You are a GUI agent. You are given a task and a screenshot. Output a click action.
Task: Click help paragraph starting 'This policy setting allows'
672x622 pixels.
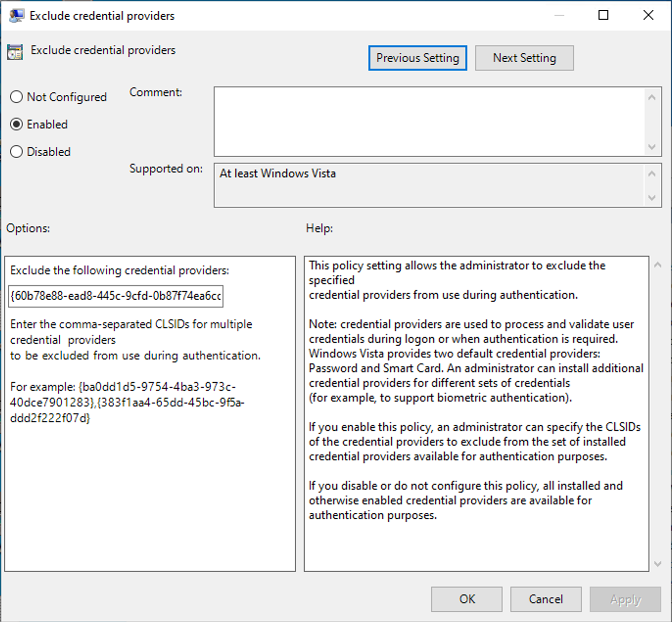click(457, 280)
